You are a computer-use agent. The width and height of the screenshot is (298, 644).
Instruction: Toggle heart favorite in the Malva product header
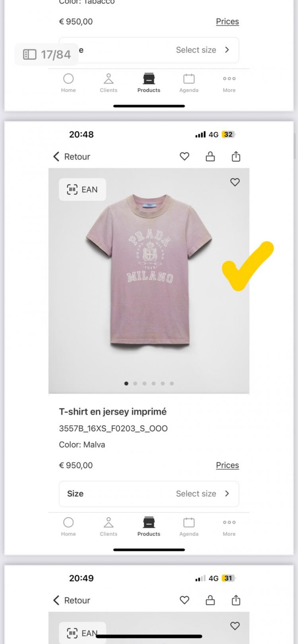[x=184, y=156]
